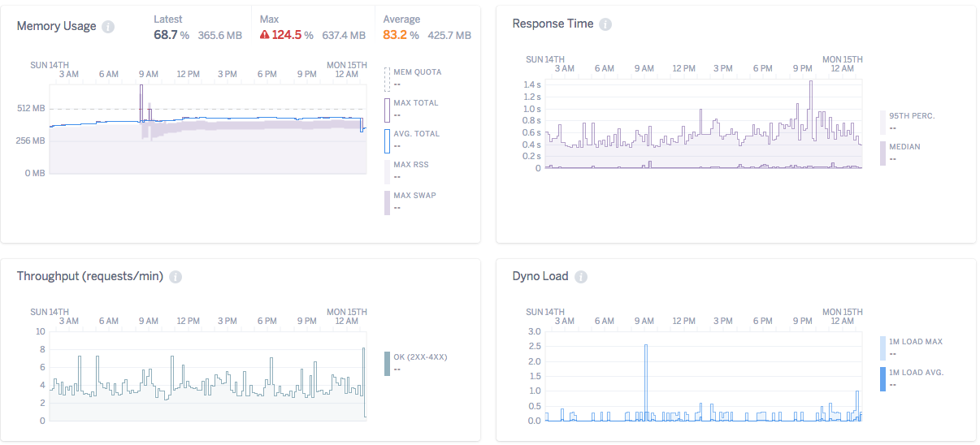The image size is (980, 445).
Task: Click the 365.6 MB latest memory value
Action: tap(219, 36)
